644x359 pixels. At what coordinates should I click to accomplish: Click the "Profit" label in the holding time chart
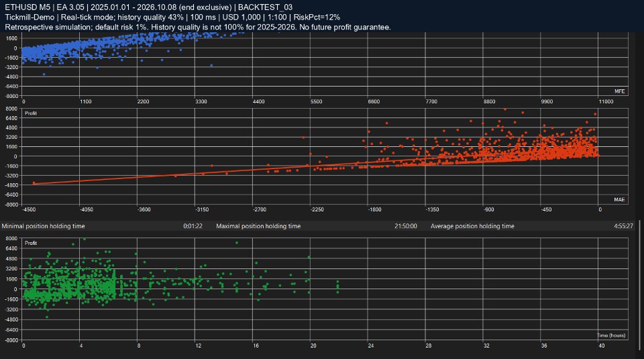coord(31,243)
